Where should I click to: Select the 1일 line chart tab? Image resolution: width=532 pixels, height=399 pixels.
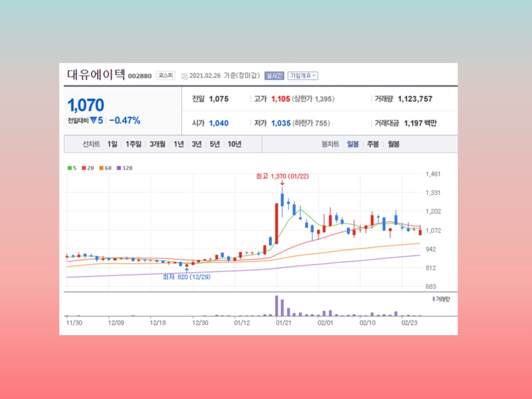(112, 144)
